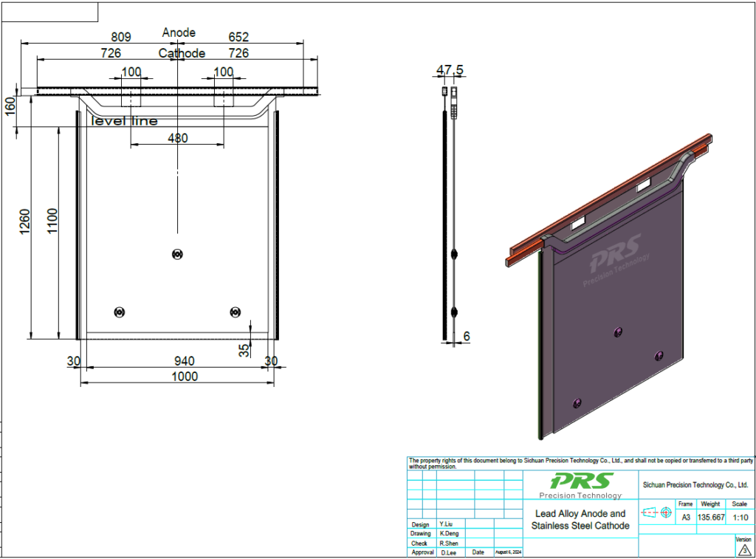Image resolution: width=756 pixels, height=559 pixels.
Task: Click the 47.5 side view dimension
Action: (450, 70)
